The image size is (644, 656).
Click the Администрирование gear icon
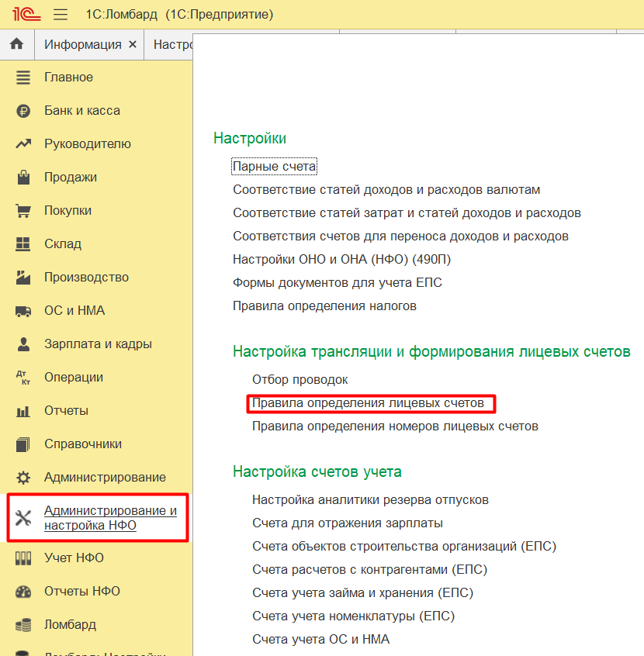[23, 478]
